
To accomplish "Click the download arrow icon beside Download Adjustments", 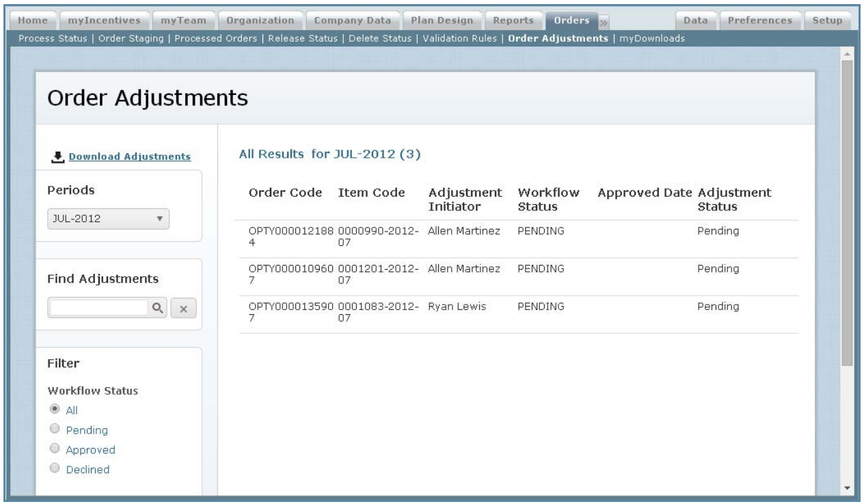I will pos(57,157).
